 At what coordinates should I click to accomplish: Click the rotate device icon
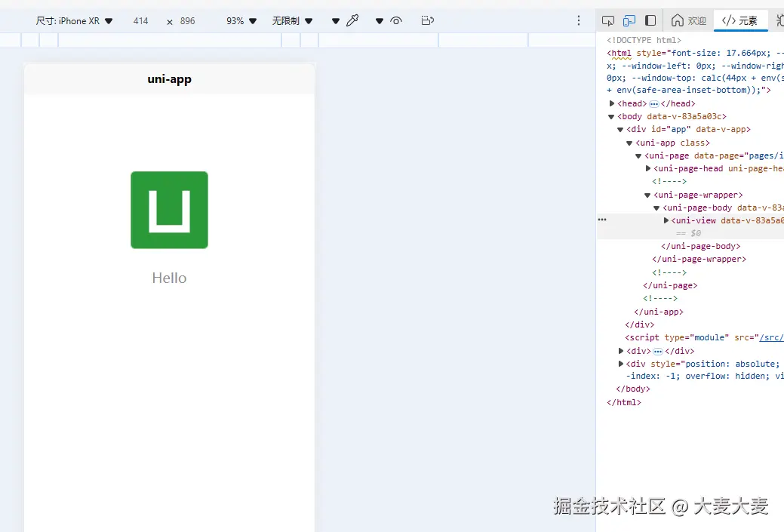[428, 20]
